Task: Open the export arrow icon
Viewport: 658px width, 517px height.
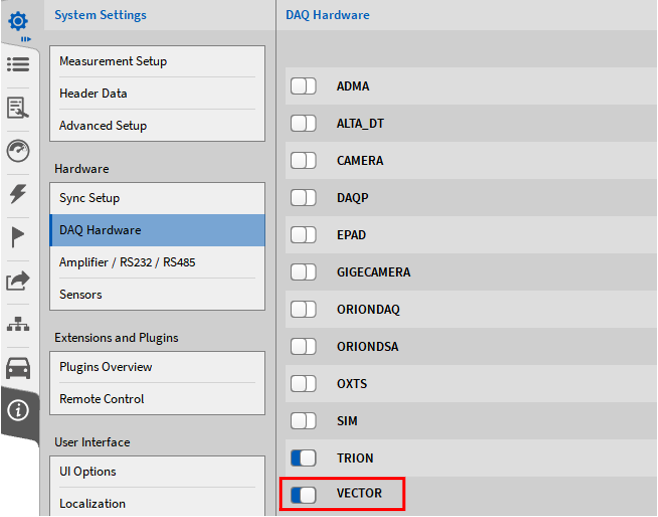Action: [18, 281]
